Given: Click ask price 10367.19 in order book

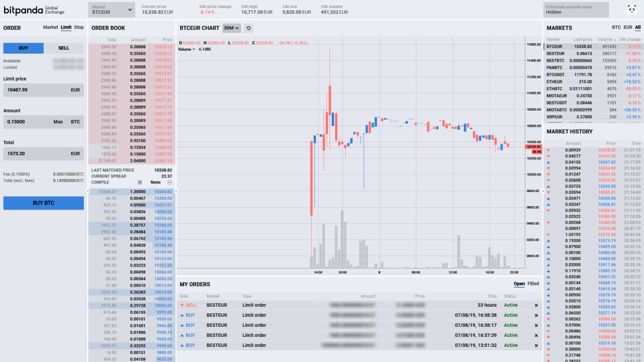Looking at the screenshot, I should [163, 161].
